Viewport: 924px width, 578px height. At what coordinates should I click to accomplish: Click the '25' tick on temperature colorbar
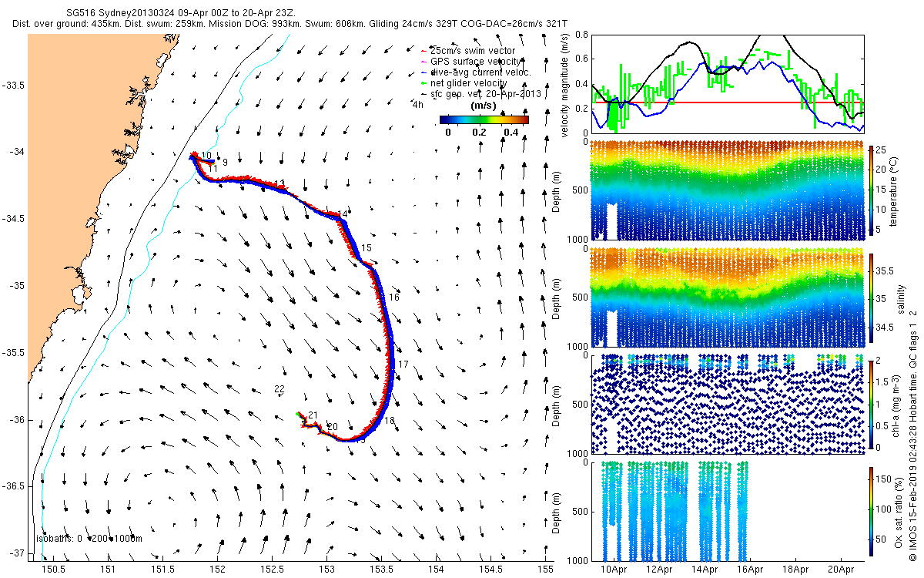point(882,149)
